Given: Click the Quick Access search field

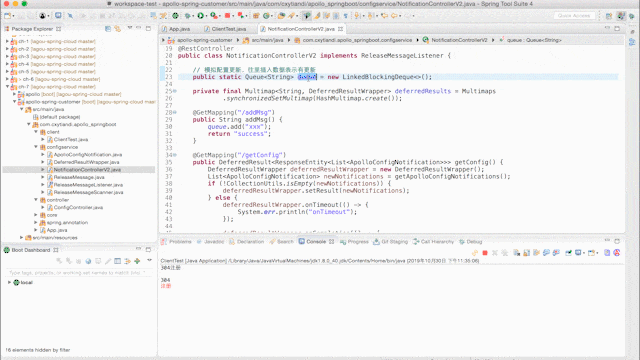Looking at the screenshot, I should [x=574, y=16].
